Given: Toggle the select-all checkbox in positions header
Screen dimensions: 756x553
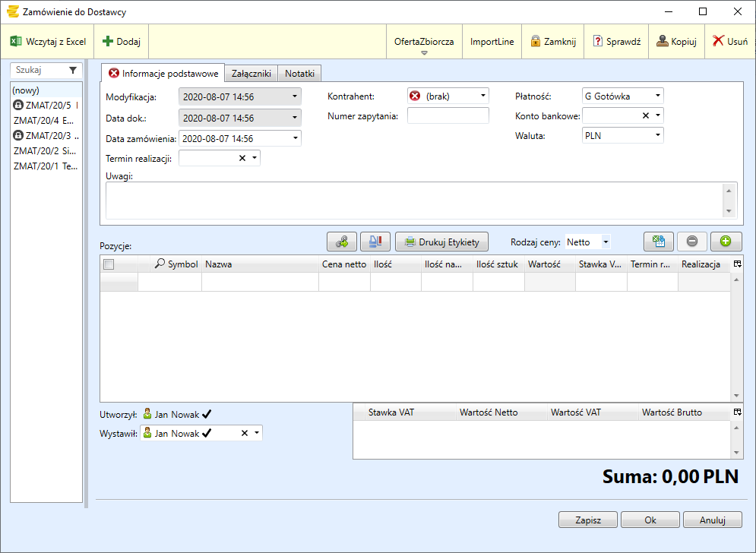Looking at the screenshot, I should pyautogui.click(x=109, y=264).
